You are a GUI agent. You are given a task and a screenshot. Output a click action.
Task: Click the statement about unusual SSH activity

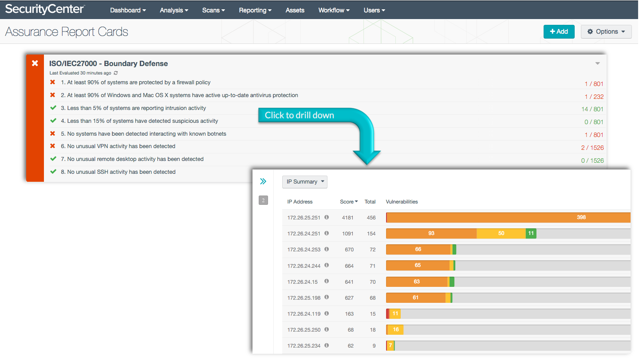coord(118,172)
